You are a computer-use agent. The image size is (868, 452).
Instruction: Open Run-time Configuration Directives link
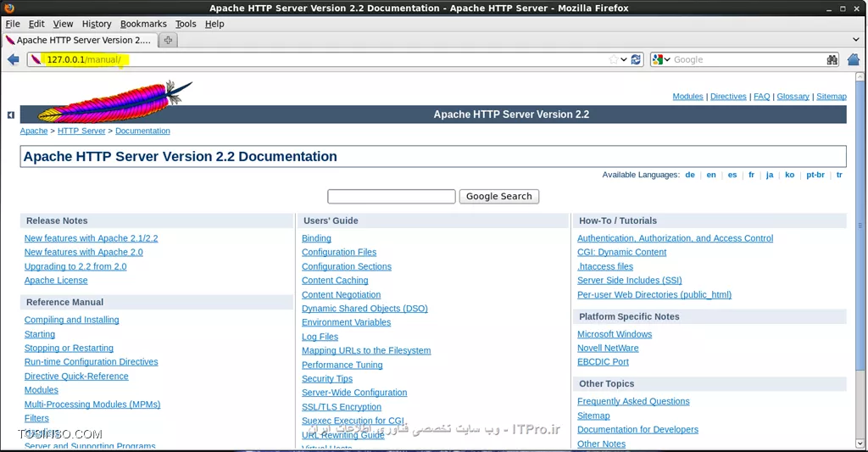92,362
